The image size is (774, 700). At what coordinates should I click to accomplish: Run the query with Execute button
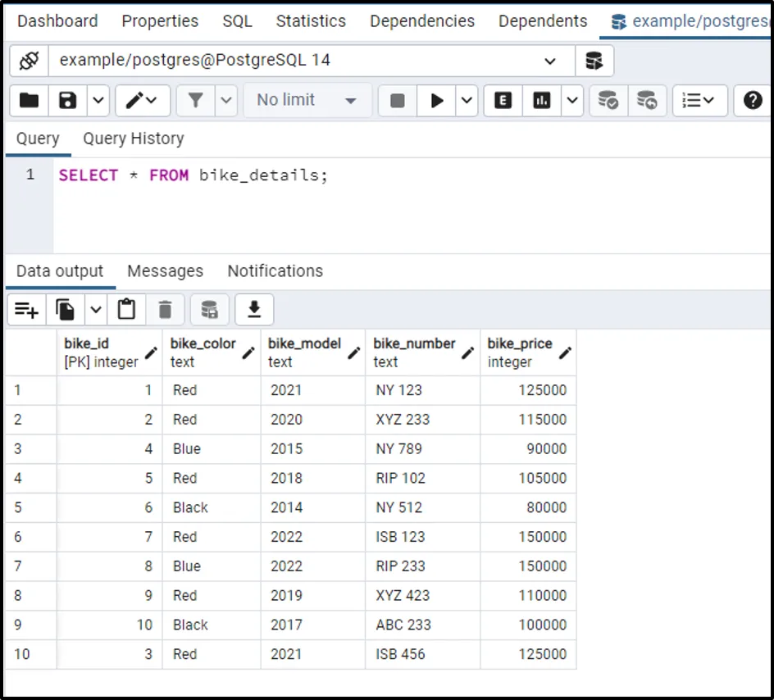point(437,100)
